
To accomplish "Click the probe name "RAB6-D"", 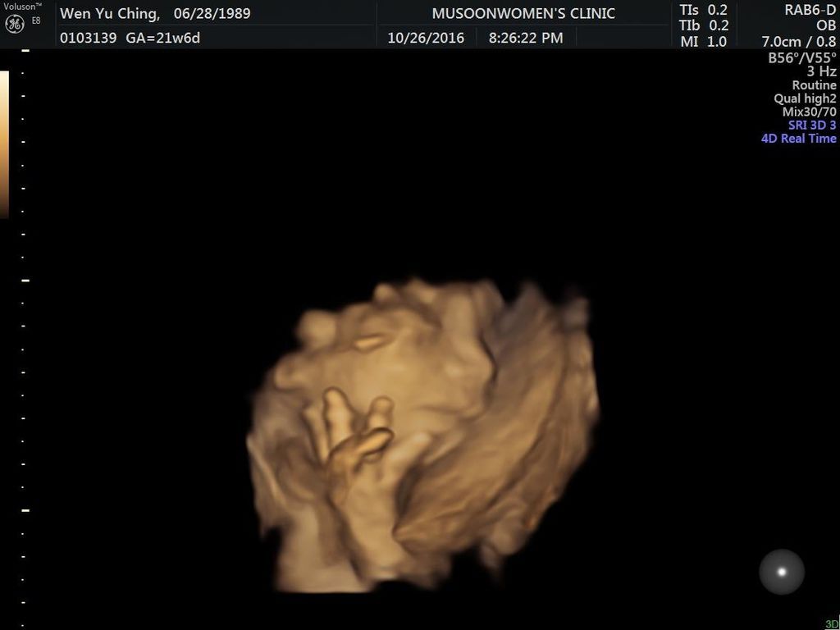I will pos(809,10).
